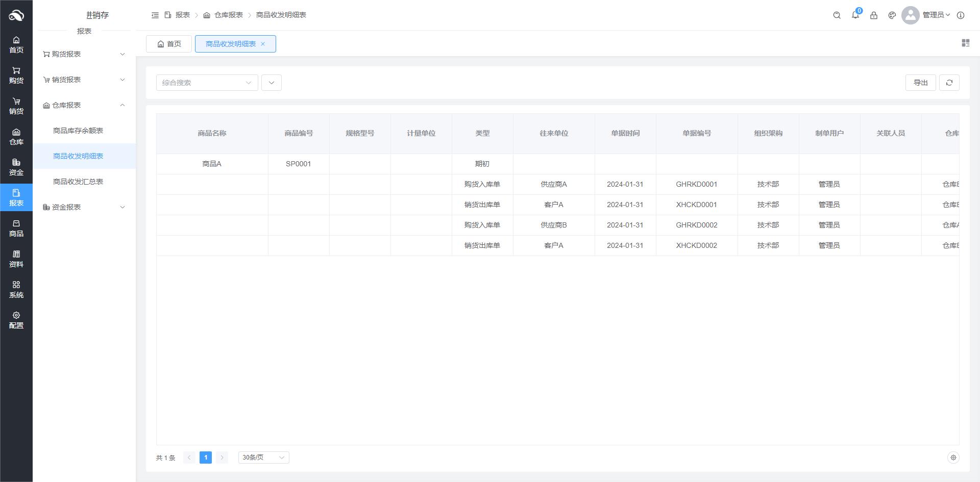Click the search magnifier icon in header
Screen dimensions: 980x482
tap(837, 15)
